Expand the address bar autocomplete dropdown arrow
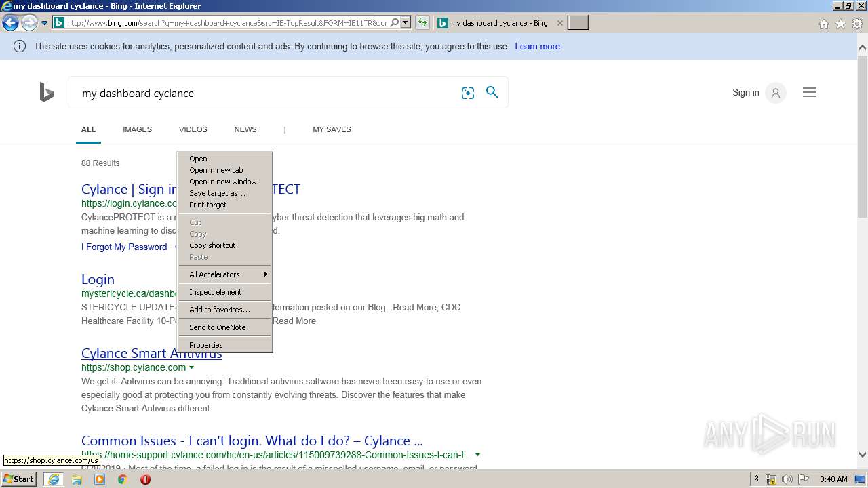Viewport: 868px width, 488px height. click(406, 23)
